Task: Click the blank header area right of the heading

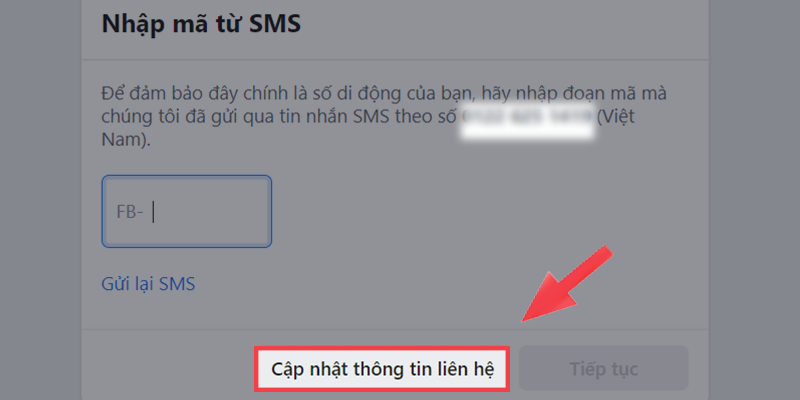Action: point(503,24)
